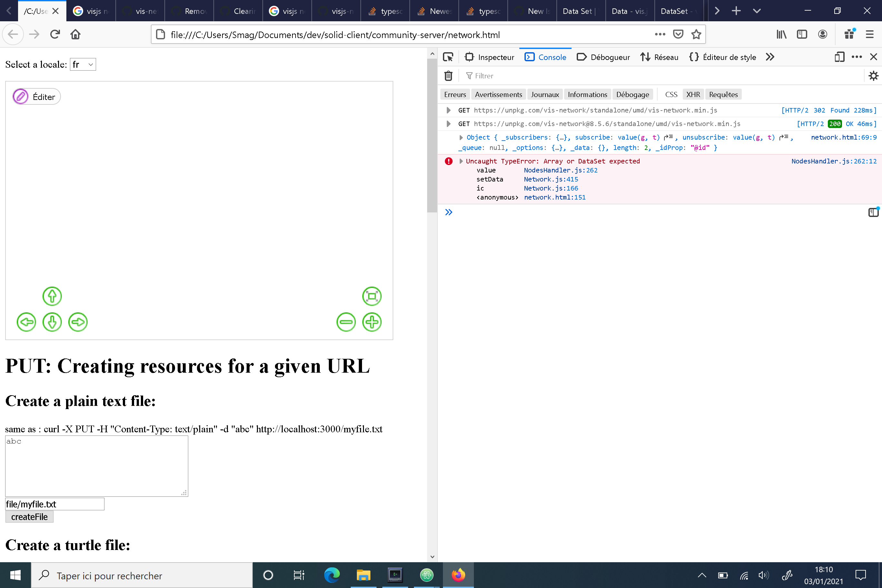Screen dimensions: 882x588
Task: Click the fit-to-screen icon in the network canvas
Action: coord(372,296)
